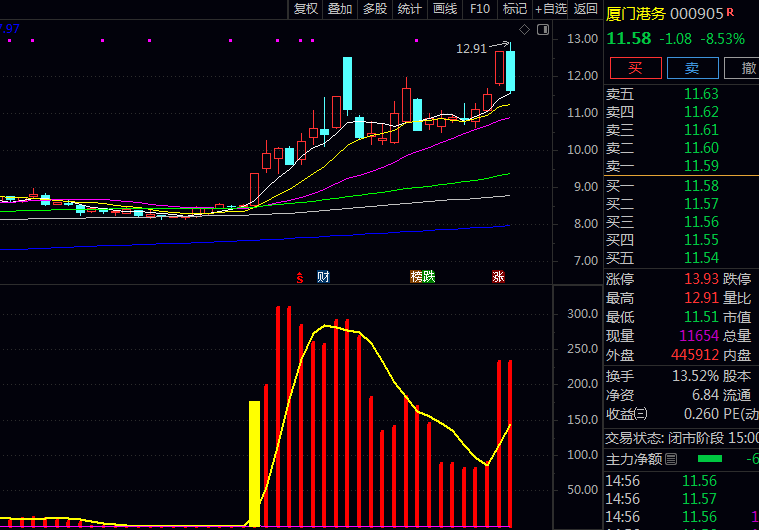Open the 叠加 overlay options
This screenshot has width=759, height=530.
tap(340, 9)
